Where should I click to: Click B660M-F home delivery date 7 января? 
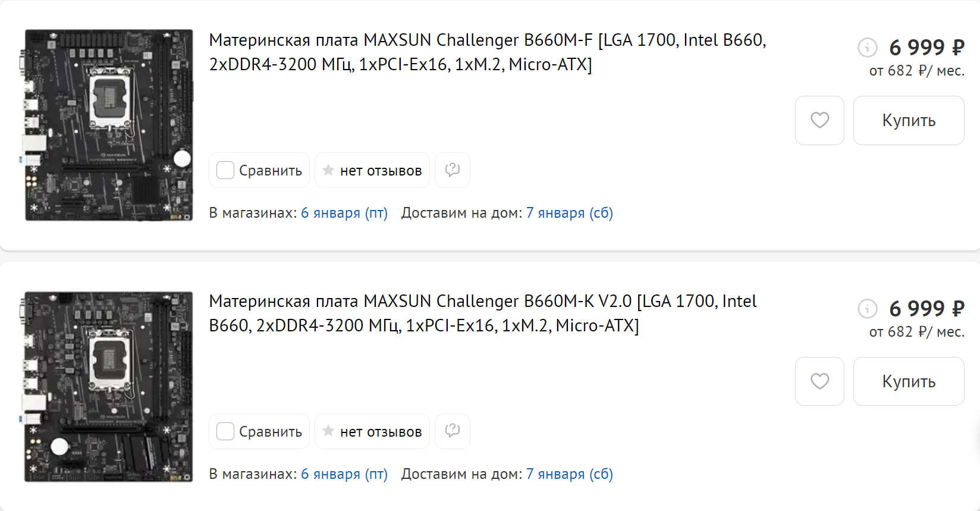point(569,213)
